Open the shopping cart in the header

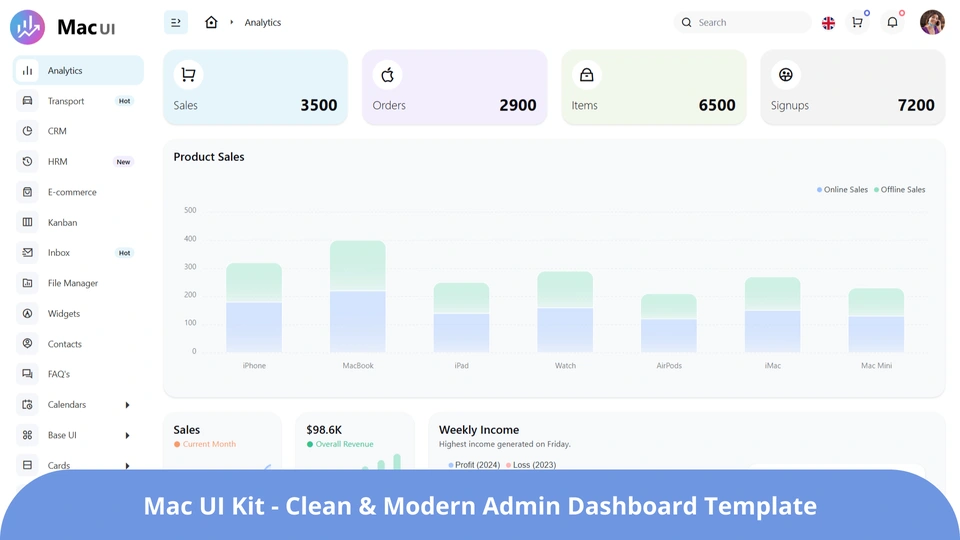tap(857, 23)
